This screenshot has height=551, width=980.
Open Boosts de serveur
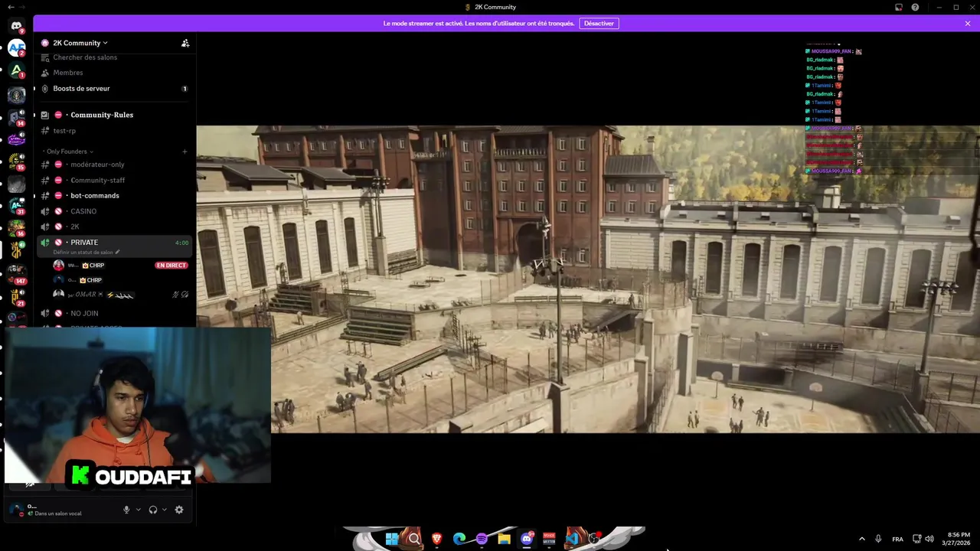[x=113, y=89]
